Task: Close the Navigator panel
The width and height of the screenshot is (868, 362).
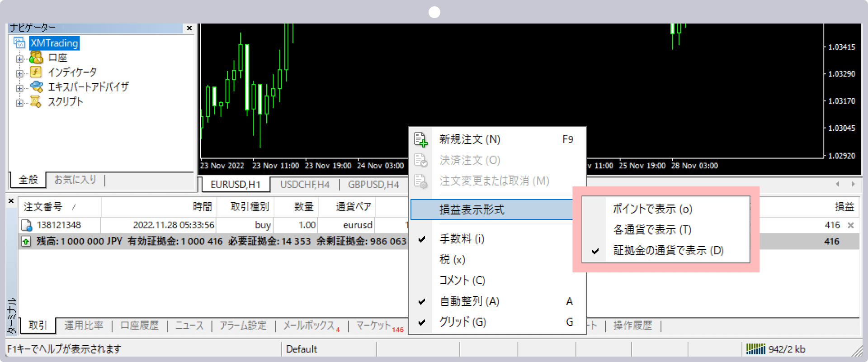Action: pyautogui.click(x=189, y=28)
